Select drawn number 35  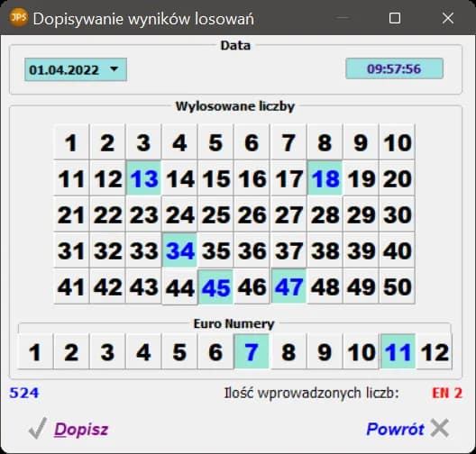point(215,250)
